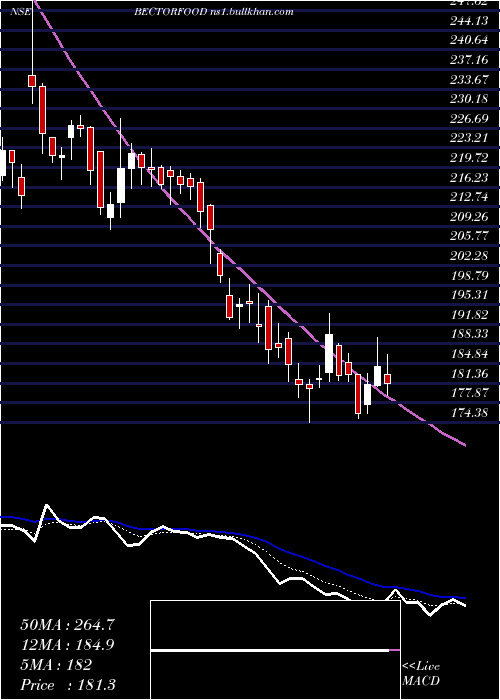The width and height of the screenshot is (500, 700).
Task: Click the BECTORFOOD ns1.bullkhan.com chart title
Action: coord(213,12)
